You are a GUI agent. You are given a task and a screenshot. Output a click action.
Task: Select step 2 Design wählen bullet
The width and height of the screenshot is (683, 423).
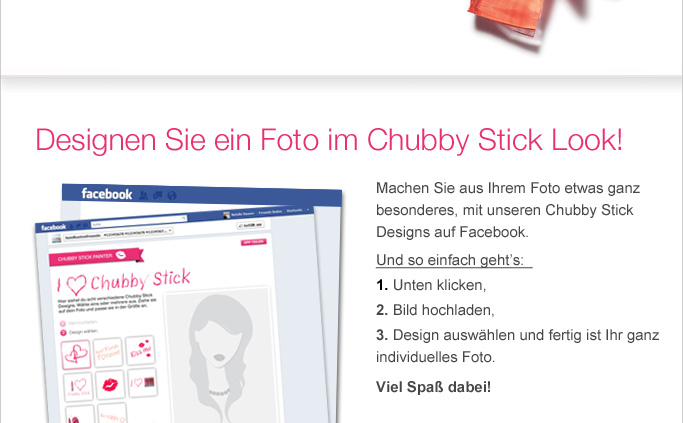click(x=63, y=333)
